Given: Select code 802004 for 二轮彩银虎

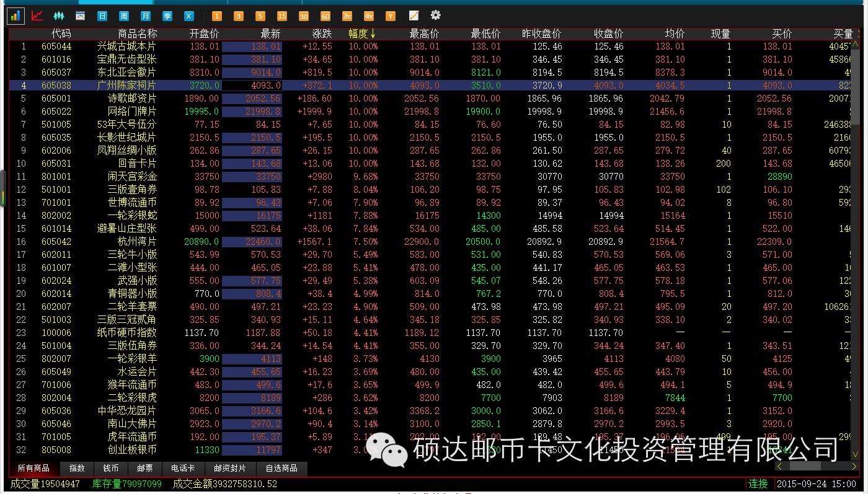Looking at the screenshot, I should coord(56,398).
